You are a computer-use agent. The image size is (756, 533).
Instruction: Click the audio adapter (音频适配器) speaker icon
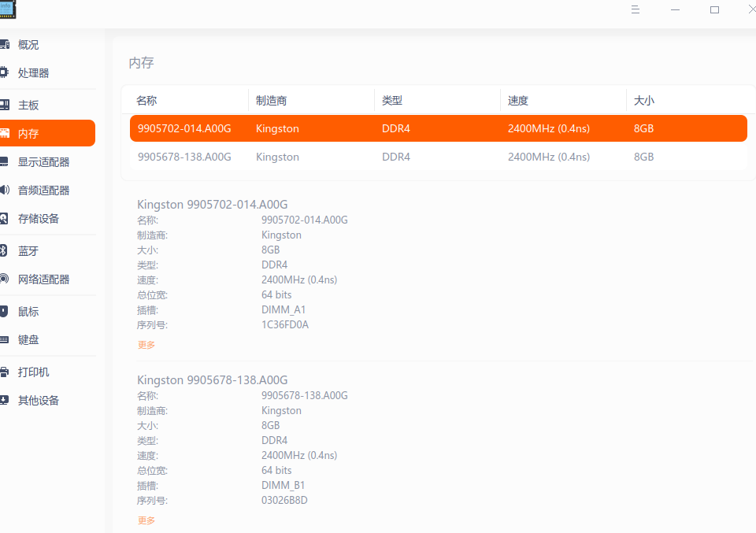(4, 191)
